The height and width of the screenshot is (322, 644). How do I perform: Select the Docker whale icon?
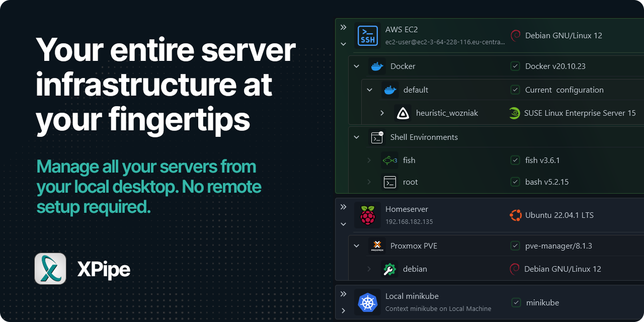click(377, 66)
